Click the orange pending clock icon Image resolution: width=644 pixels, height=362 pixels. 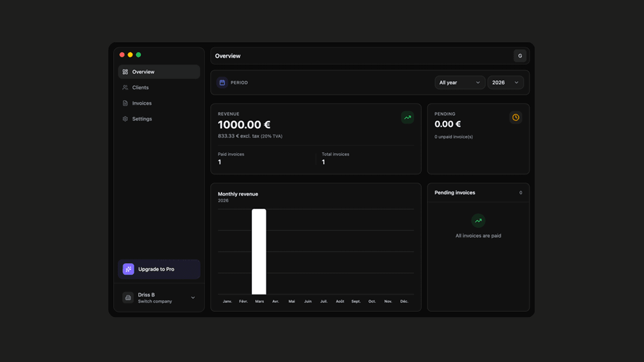pyautogui.click(x=516, y=117)
